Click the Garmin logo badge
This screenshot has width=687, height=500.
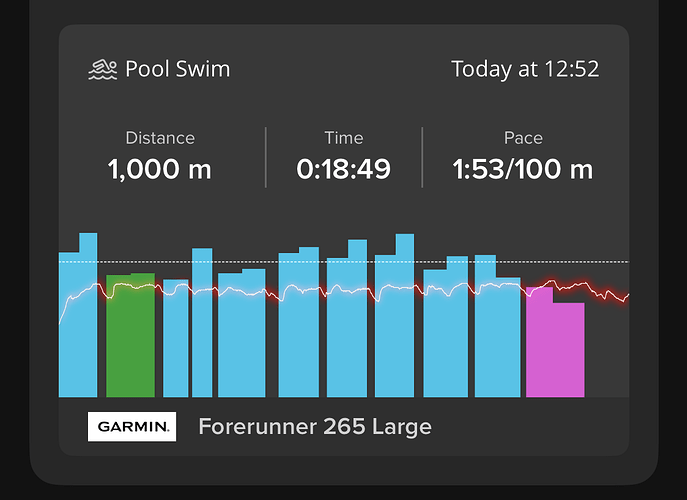click(132, 427)
